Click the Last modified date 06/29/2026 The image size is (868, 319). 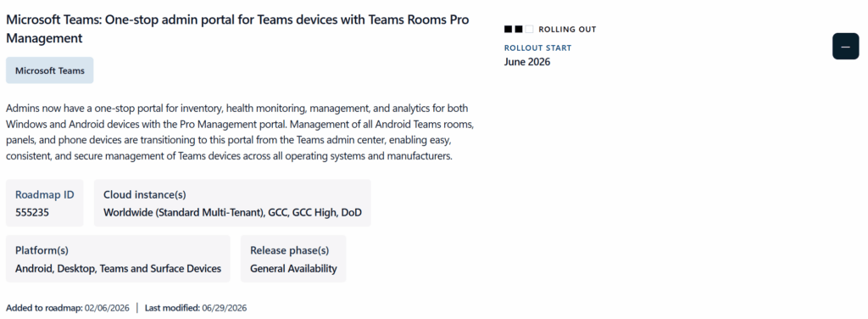click(x=224, y=308)
